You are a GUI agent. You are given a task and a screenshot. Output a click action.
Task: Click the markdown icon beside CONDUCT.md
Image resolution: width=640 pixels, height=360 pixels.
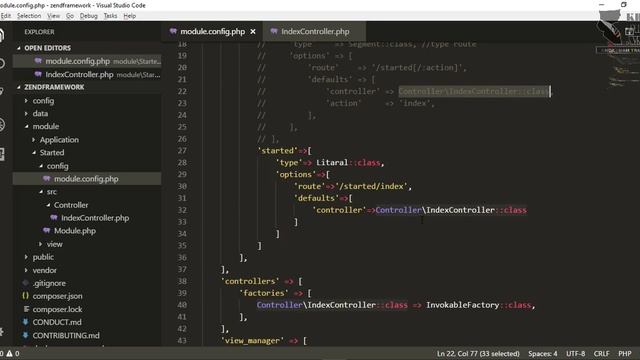25,322
